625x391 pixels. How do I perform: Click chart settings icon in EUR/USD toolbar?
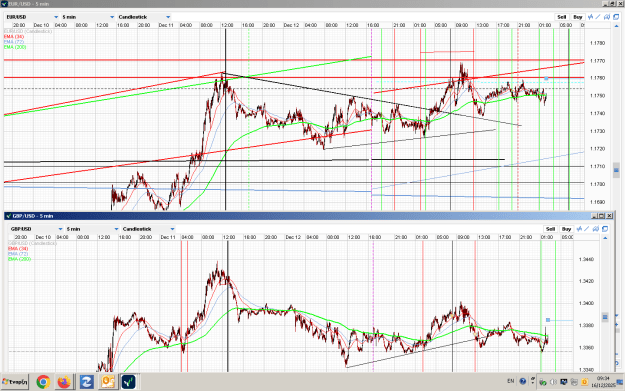tap(607, 17)
